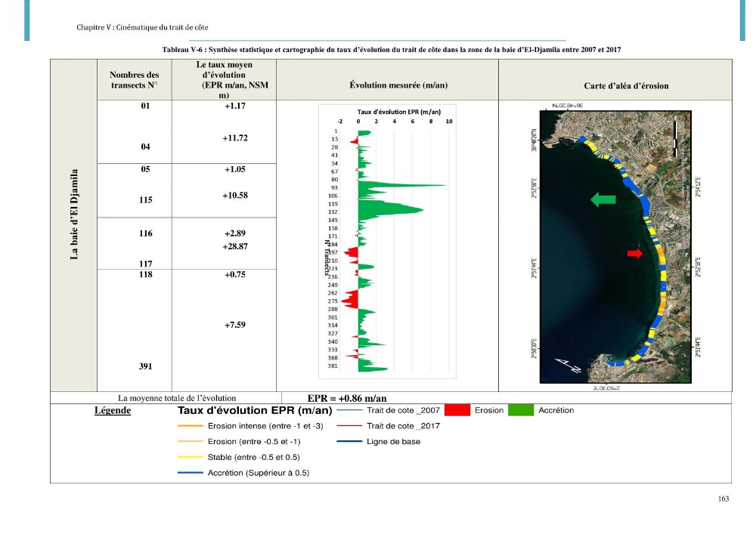Image resolution: width=756 pixels, height=534 pixels.
Task: Click the '+2.89' rate value
Action: click(x=235, y=233)
